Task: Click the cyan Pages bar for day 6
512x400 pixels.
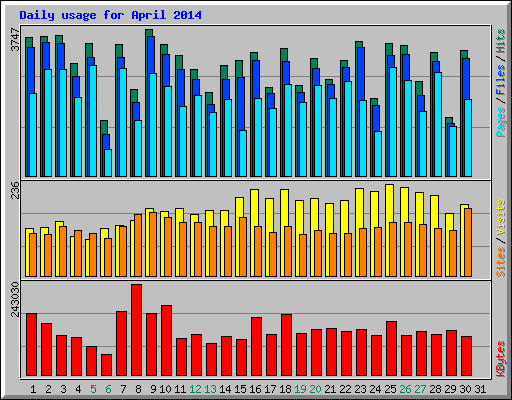Action: (x=108, y=163)
